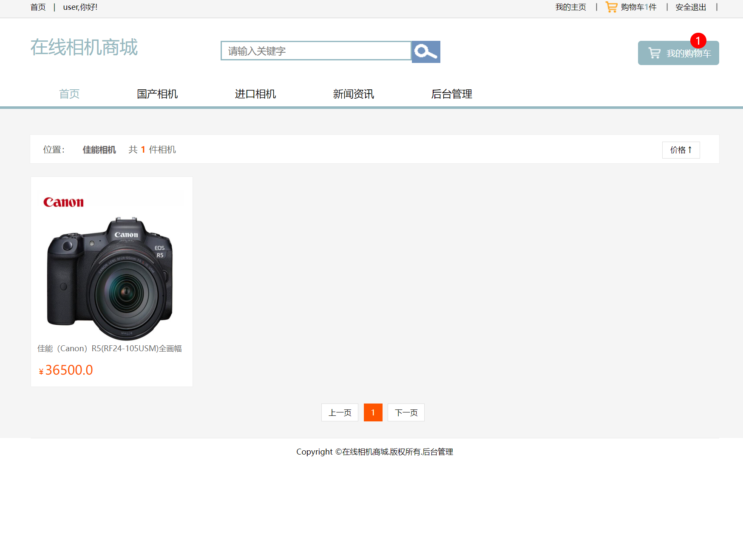743x560 pixels.
Task: Go to next page via 下一页
Action: point(406,412)
